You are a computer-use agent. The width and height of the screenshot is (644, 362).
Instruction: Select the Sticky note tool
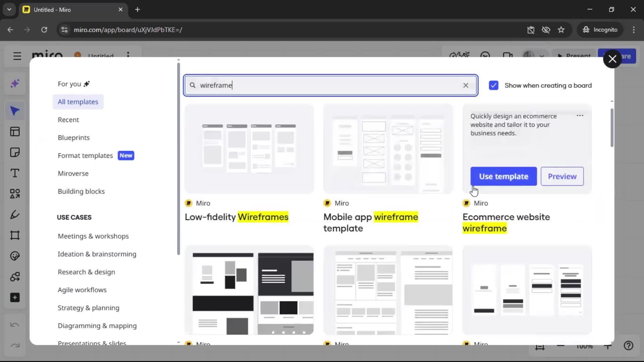click(15, 153)
